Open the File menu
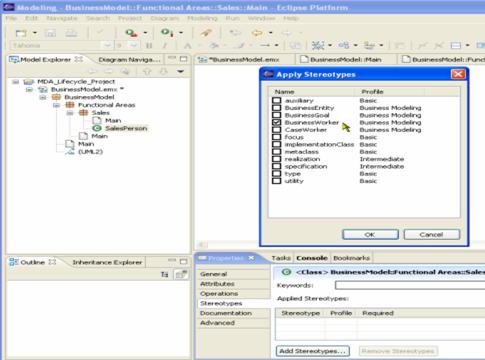Viewport: 485px width, 360px height. click(x=11, y=18)
